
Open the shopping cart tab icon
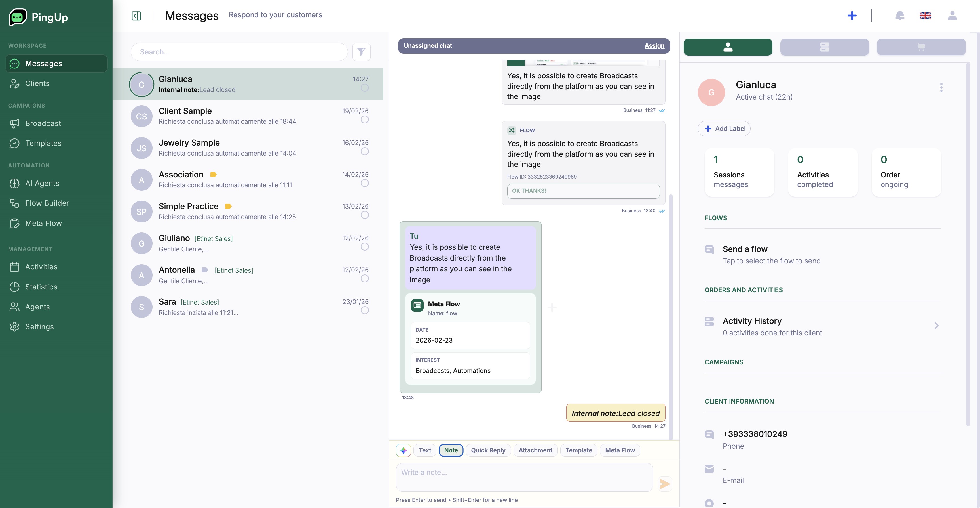[921, 47]
